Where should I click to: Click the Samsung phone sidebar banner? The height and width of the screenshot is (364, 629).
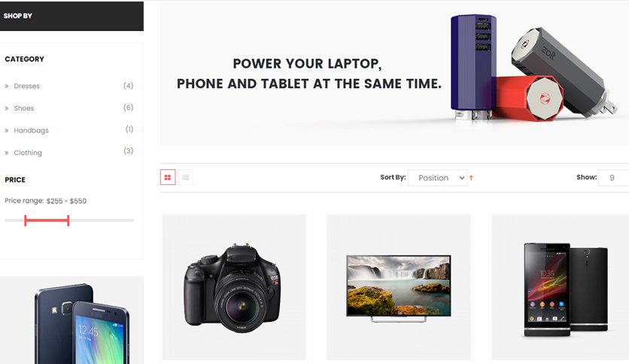(71, 320)
